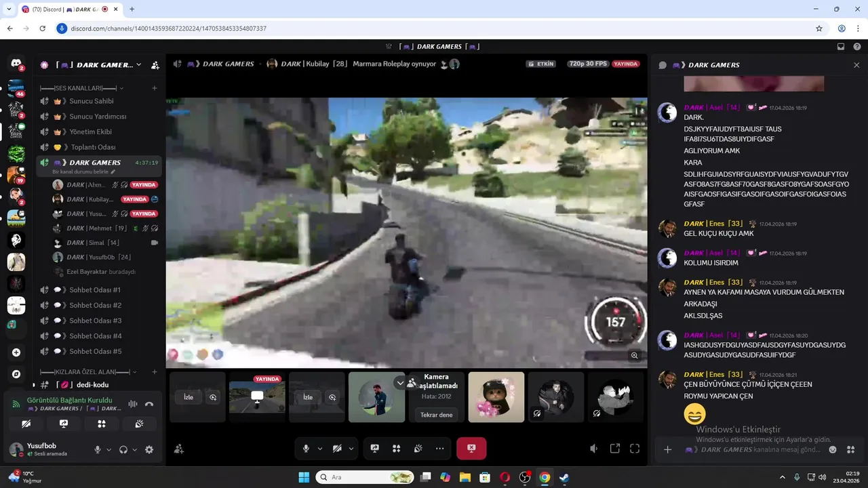
Task: Open share screen in call controls
Action: coord(374,449)
